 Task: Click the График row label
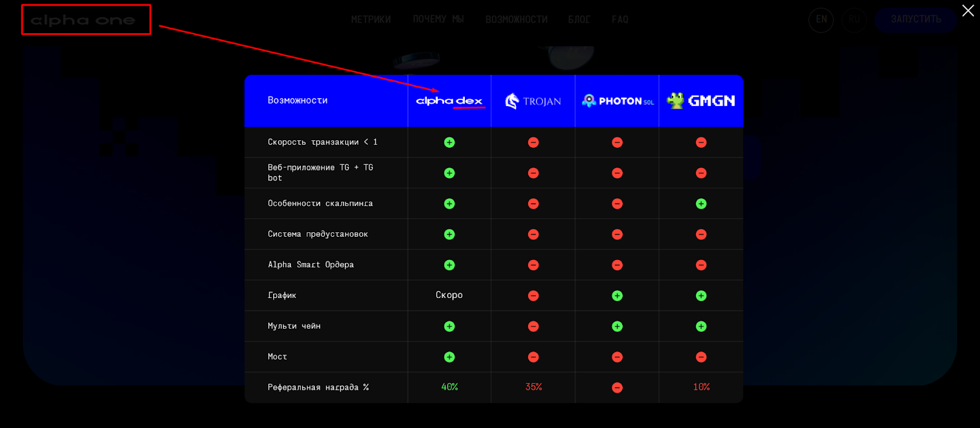[x=282, y=296]
